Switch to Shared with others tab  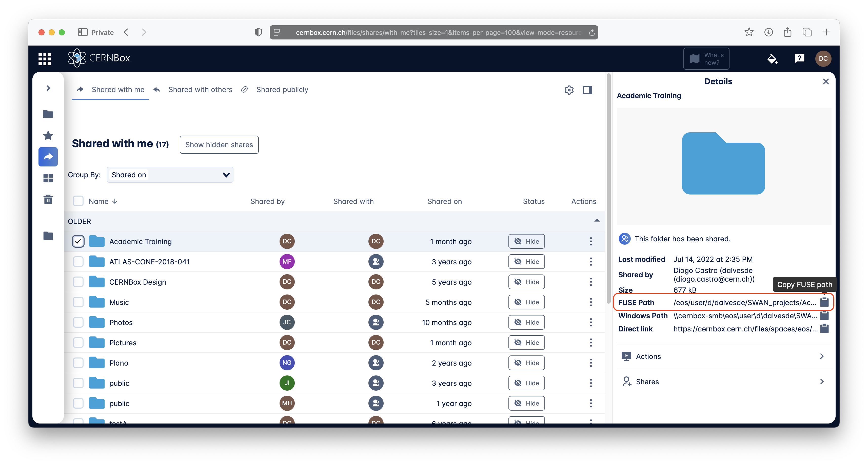(200, 90)
